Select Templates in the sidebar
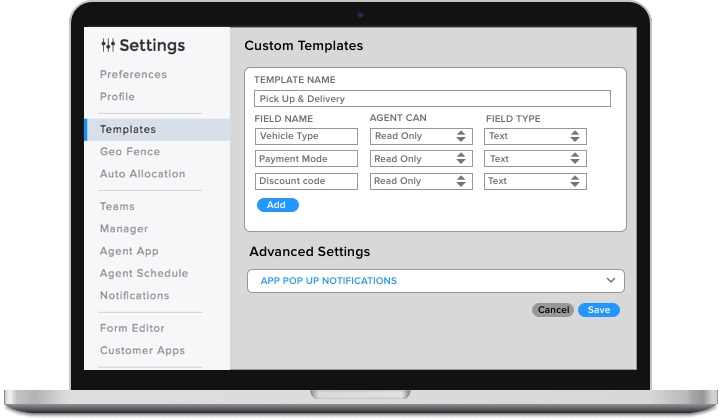The width and height of the screenshot is (721, 419). tap(127, 130)
